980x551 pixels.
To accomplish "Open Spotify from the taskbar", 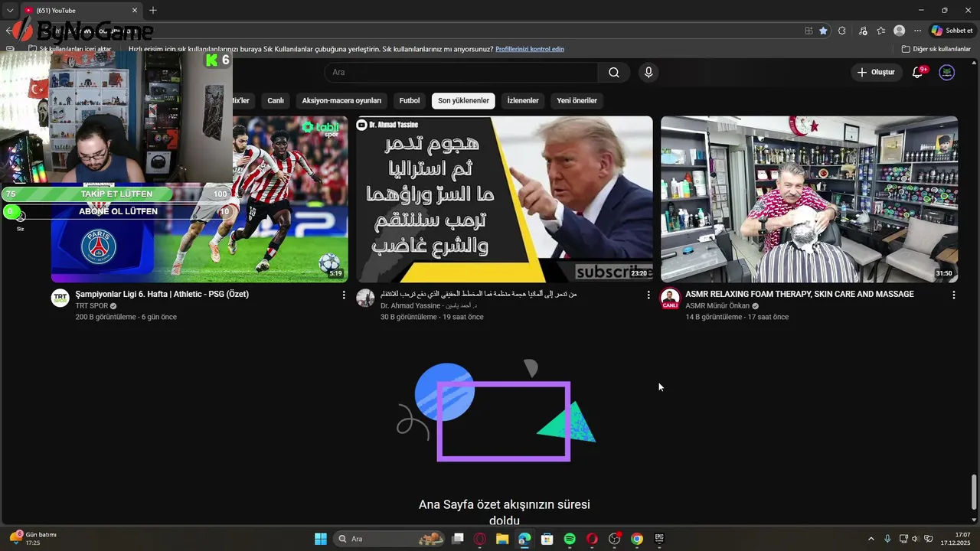I will (570, 539).
